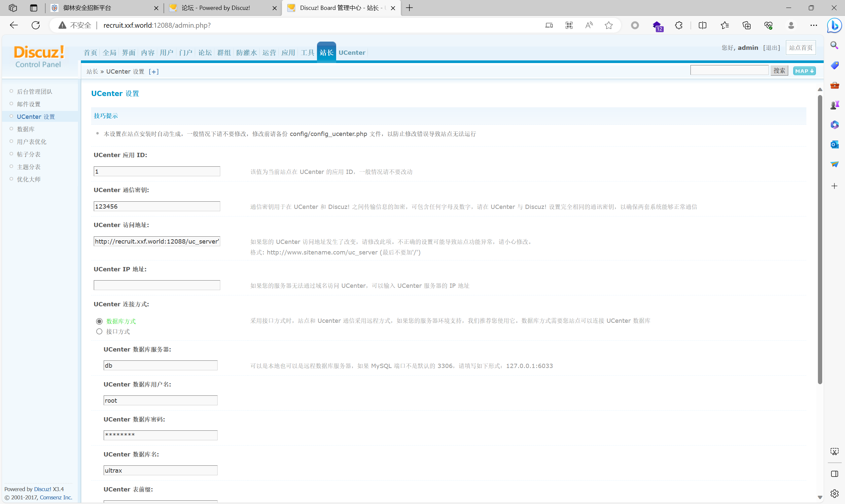Open read aloud tool in address bar
The image size is (845, 504).
(589, 25)
